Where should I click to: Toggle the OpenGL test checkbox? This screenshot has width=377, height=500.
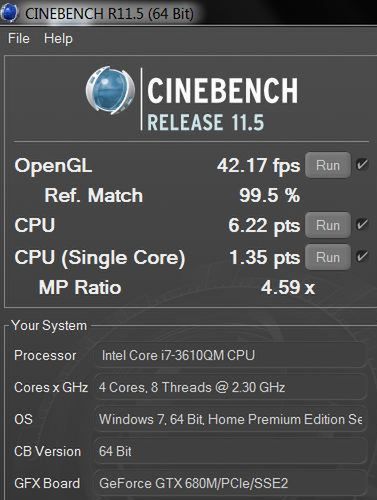point(362,165)
